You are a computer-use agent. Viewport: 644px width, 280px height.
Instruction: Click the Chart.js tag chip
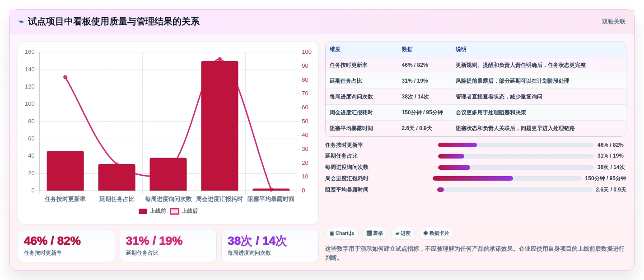click(342, 233)
